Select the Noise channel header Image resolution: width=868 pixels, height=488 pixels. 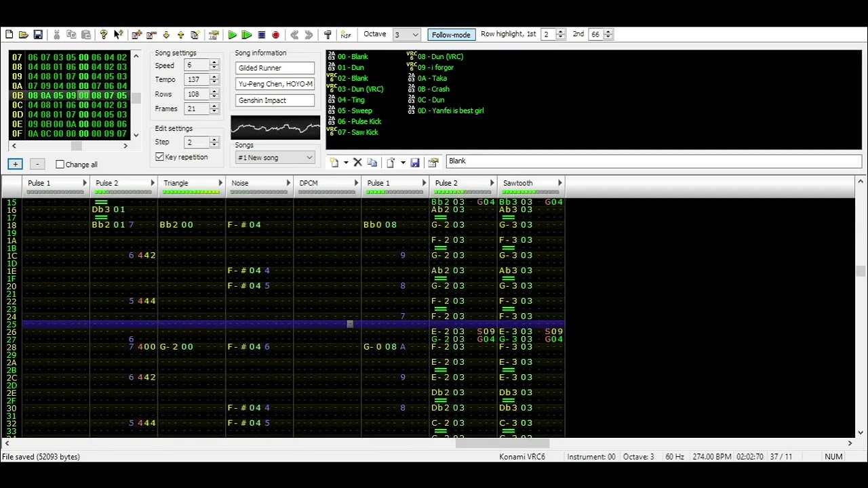(260, 186)
